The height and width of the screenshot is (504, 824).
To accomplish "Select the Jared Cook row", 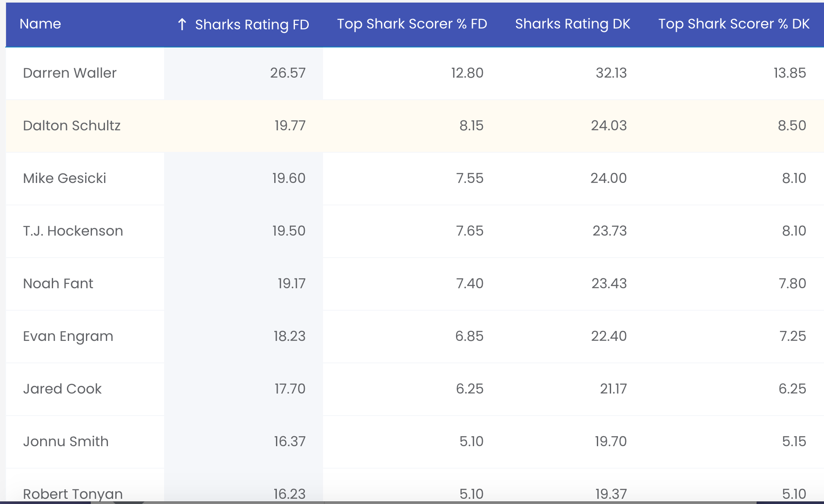I will pos(415,389).
